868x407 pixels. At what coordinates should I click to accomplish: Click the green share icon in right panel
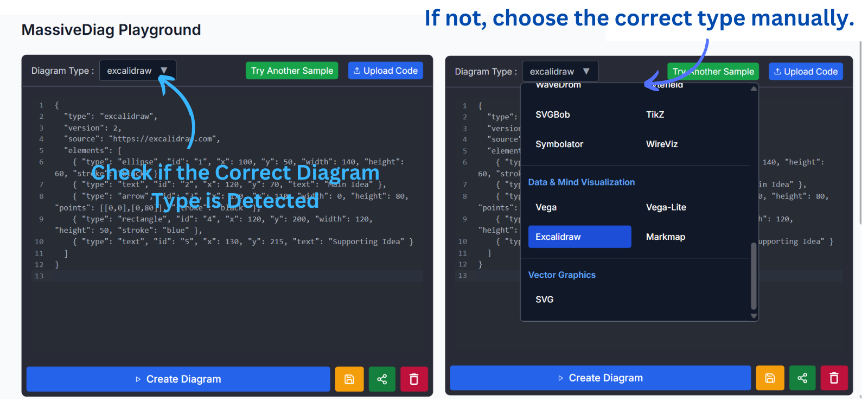tap(802, 378)
